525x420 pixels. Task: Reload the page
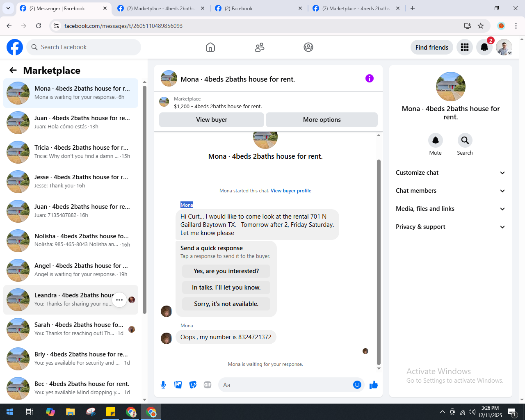[39, 26]
